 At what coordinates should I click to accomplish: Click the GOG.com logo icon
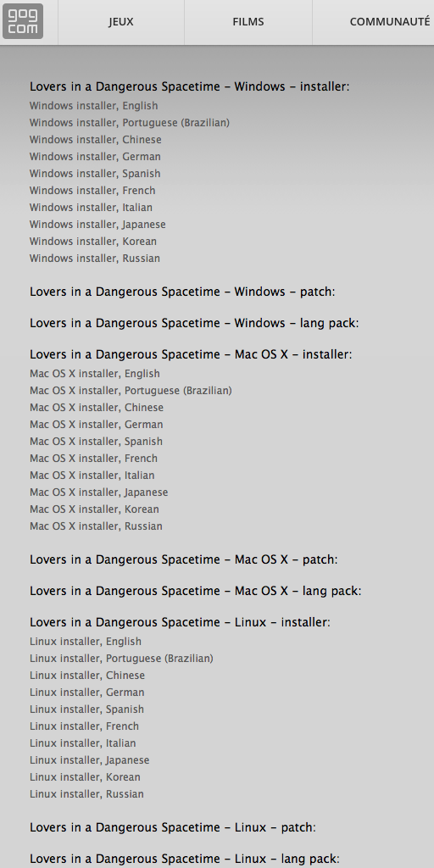pos(23,21)
